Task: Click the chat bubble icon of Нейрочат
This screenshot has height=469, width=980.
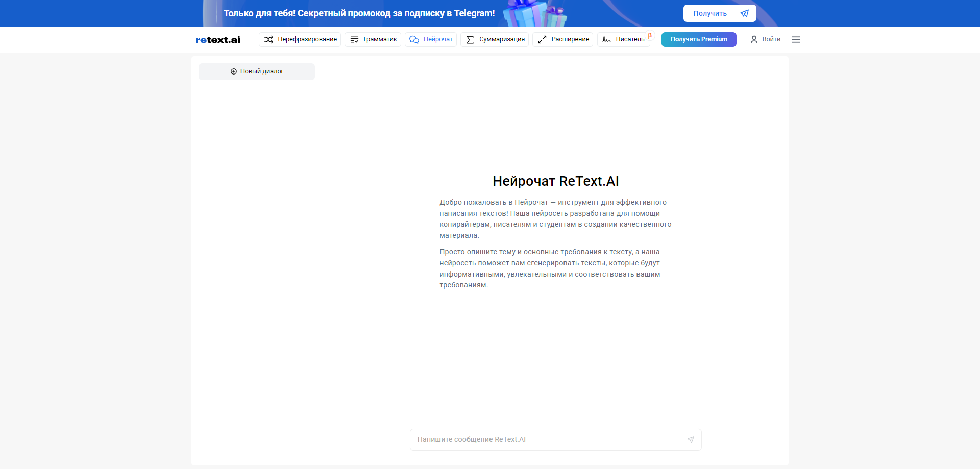Action: [x=414, y=39]
